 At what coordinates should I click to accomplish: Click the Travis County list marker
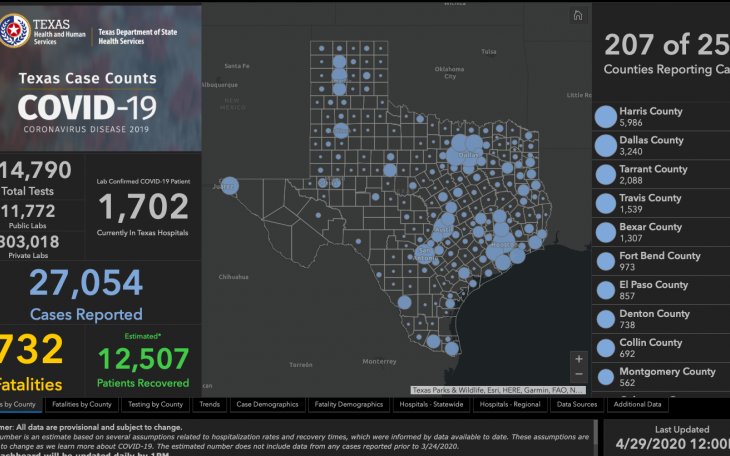[x=605, y=204]
